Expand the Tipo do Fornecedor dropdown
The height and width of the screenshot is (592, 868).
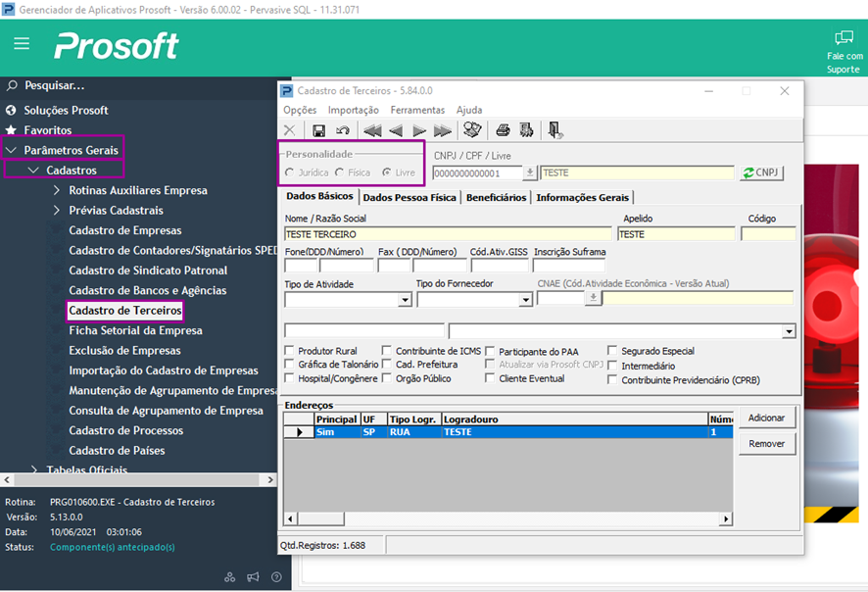(524, 300)
